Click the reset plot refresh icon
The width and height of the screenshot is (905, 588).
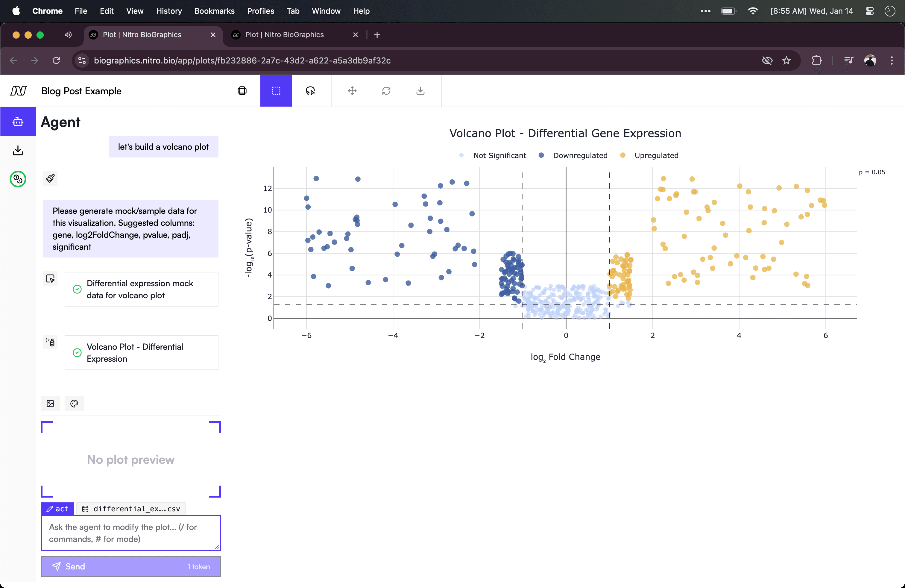point(386,91)
